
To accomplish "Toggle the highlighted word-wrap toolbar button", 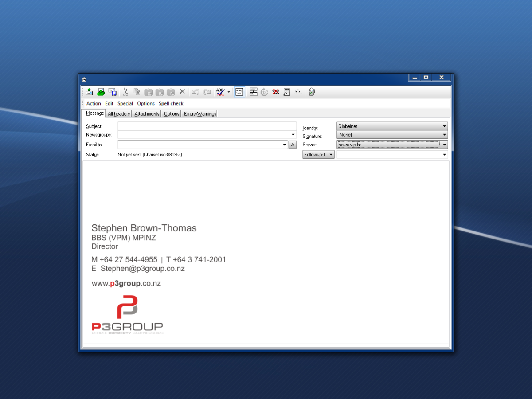I will [239, 92].
